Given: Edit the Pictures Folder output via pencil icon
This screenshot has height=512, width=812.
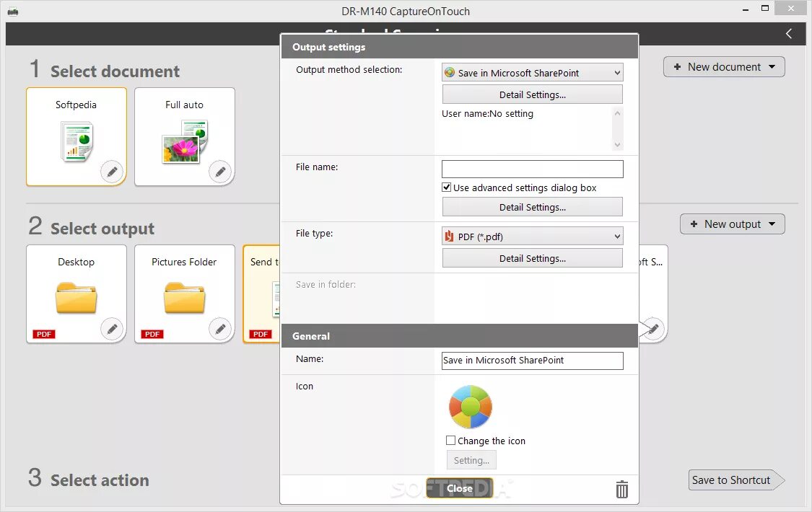Looking at the screenshot, I should (x=220, y=328).
